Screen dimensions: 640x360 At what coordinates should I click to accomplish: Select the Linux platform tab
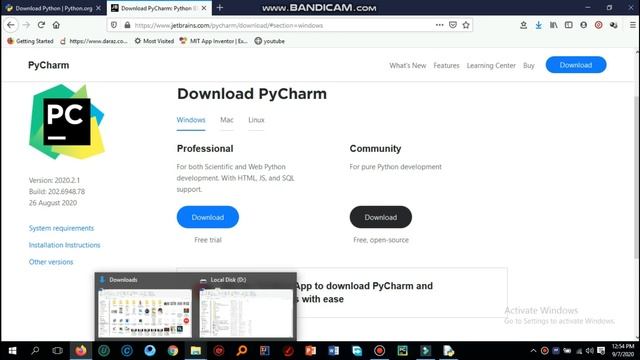256,120
